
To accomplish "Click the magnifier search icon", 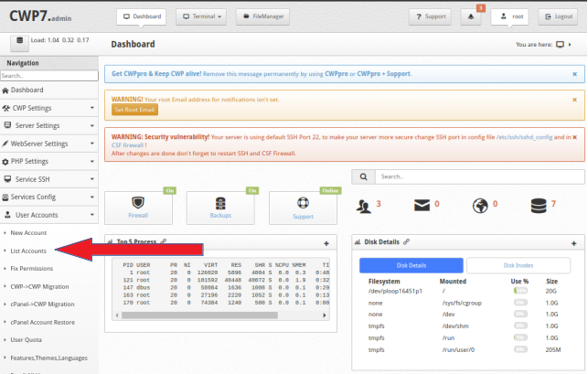I will [x=363, y=176].
